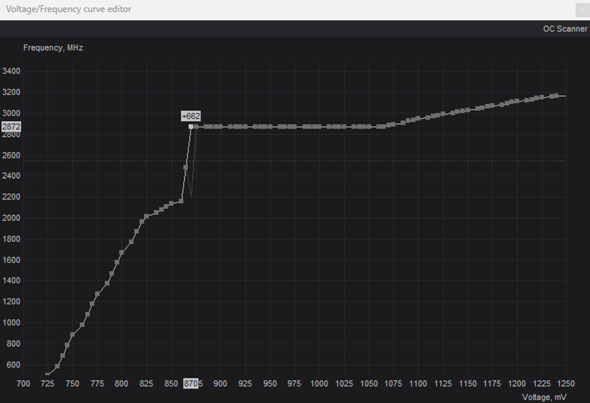Select the curve point at 860 mV near 2150 MHz

point(181,201)
